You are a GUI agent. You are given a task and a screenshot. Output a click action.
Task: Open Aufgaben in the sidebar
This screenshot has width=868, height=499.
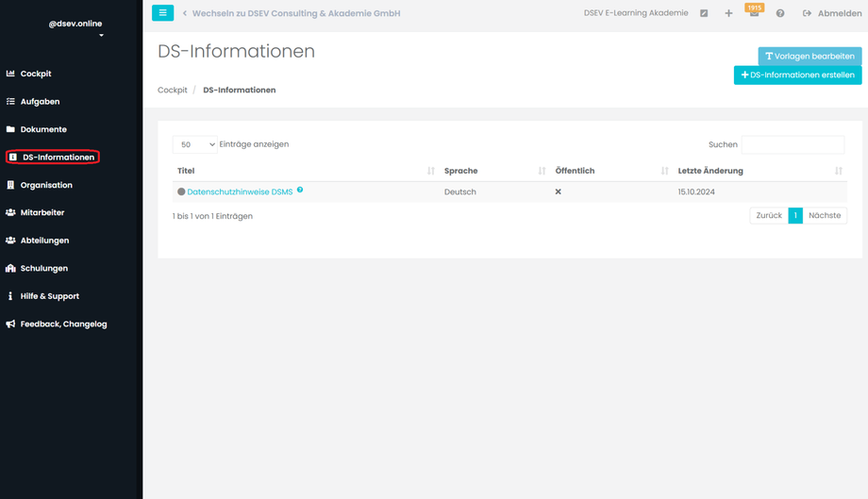click(40, 101)
